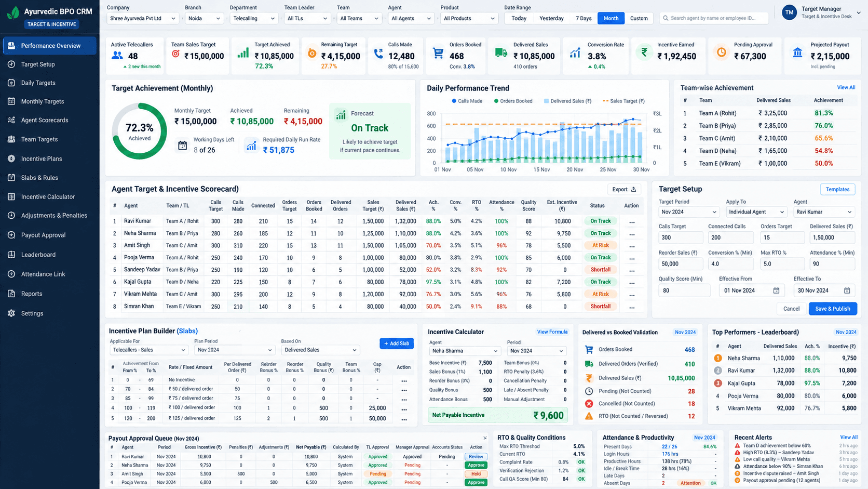Click the Hold button for Amit Singh payout
Image resolution: width=868 pixels, height=489 pixels.
476,474
